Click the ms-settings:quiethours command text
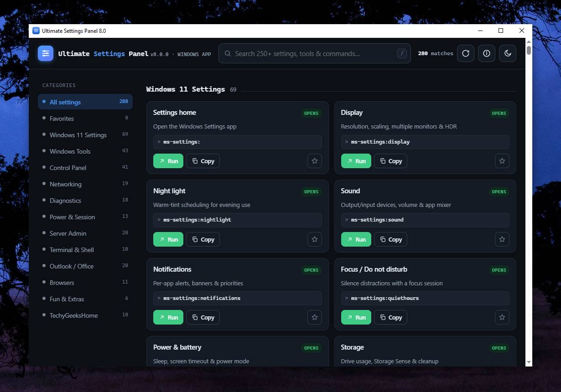 385,298
